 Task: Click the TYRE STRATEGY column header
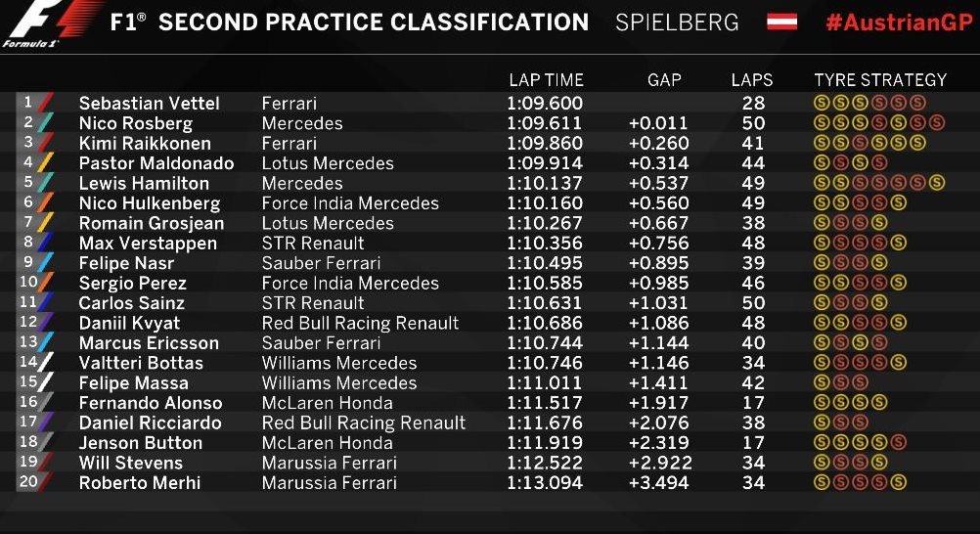tap(880, 80)
